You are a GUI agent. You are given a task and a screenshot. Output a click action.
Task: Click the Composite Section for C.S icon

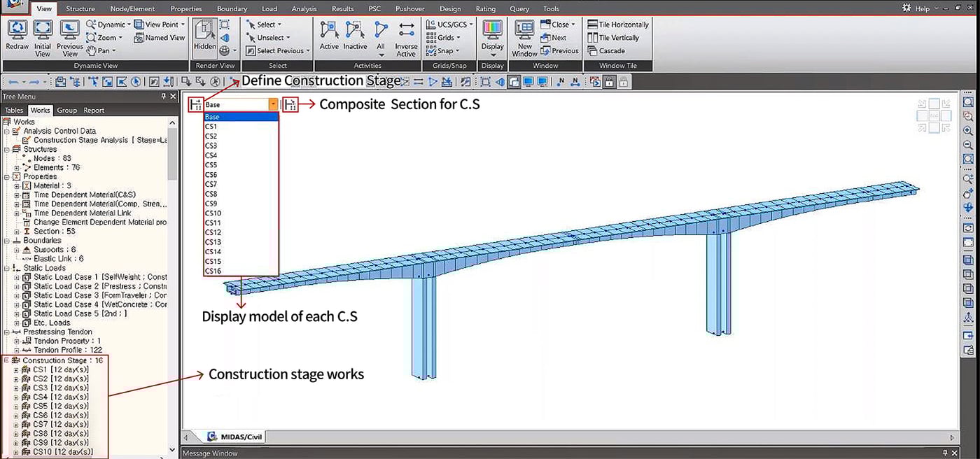[290, 105]
